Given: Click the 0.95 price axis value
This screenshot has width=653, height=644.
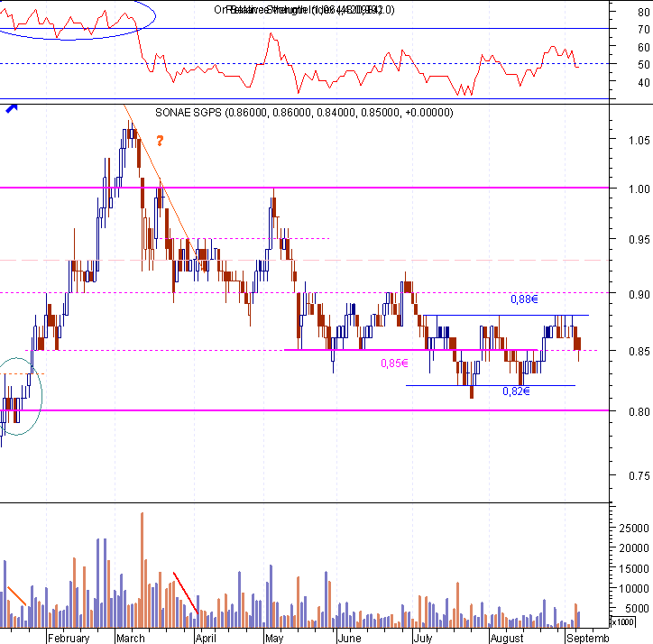Looking at the screenshot, I should (x=639, y=240).
